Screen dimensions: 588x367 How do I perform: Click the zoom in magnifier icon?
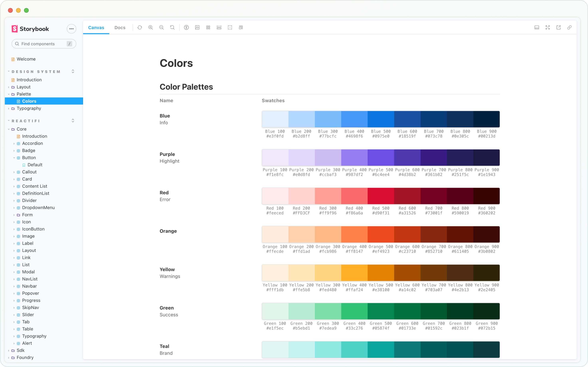(151, 28)
